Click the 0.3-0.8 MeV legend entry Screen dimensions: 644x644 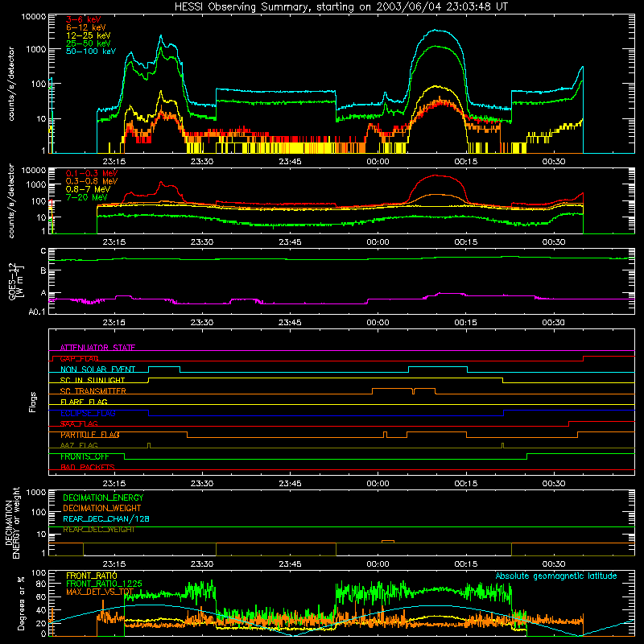pyautogui.click(x=92, y=181)
